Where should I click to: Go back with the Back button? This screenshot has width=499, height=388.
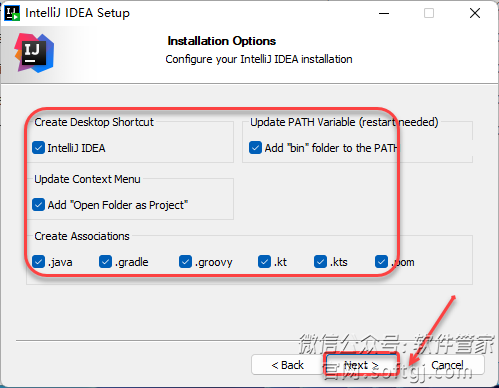(287, 365)
